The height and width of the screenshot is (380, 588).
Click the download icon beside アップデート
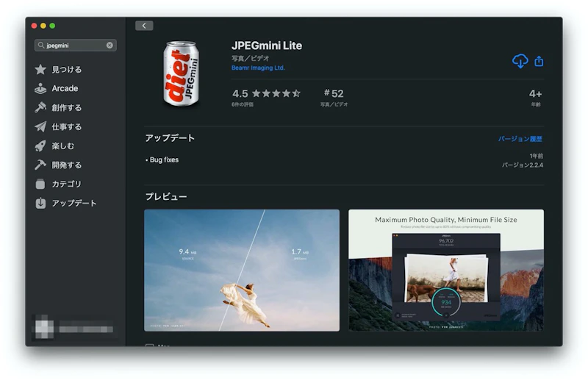tap(40, 203)
